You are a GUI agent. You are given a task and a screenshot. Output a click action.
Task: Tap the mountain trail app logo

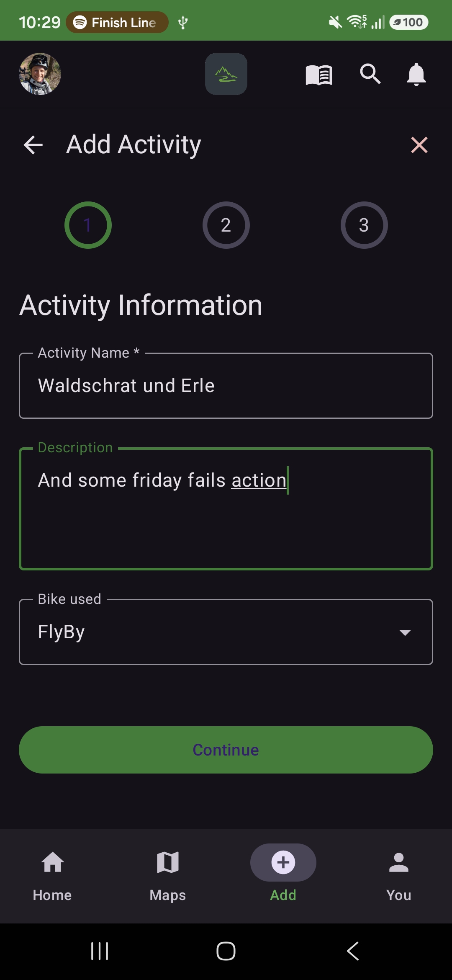(x=226, y=74)
